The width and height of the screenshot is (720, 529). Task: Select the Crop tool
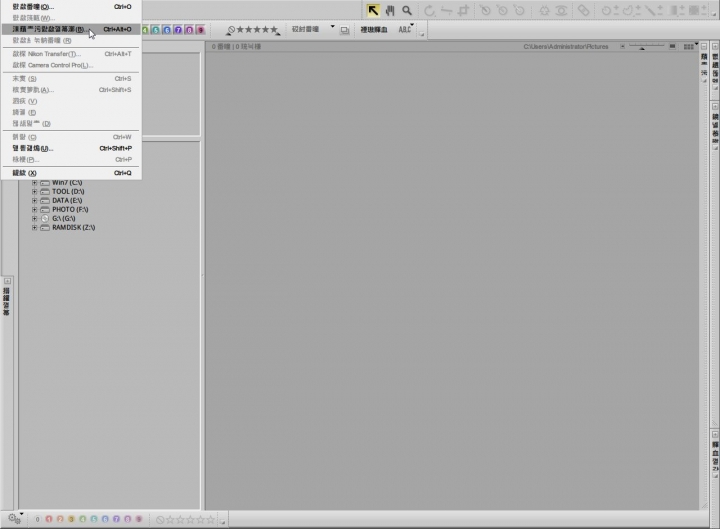463,11
